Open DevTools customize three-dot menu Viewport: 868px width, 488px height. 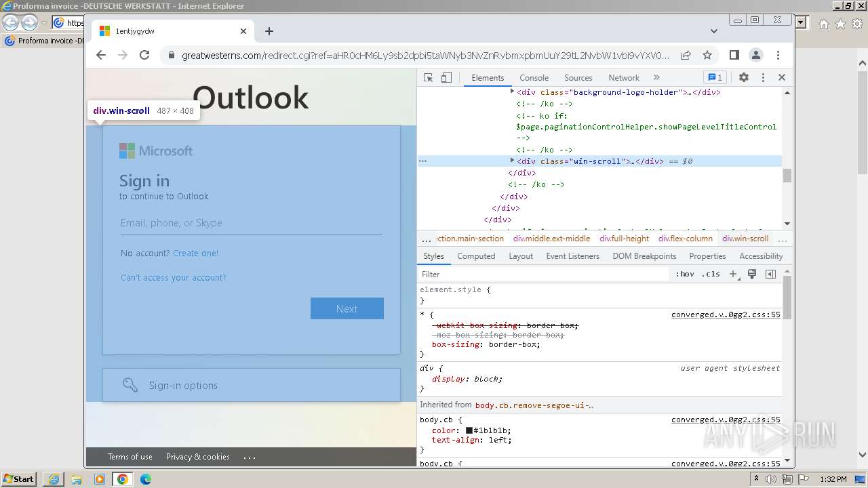coord(763,77)
